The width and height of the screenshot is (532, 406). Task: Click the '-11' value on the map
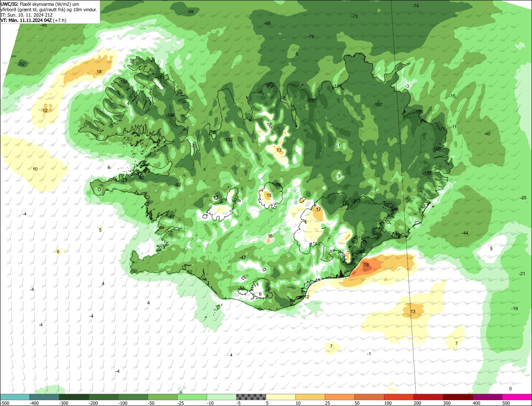(453, 127)
